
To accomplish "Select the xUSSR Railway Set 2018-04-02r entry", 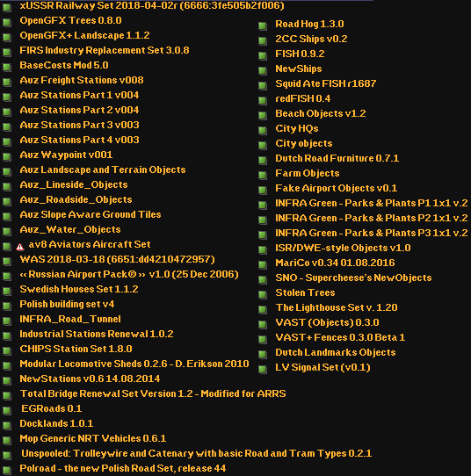I will 152,5.
